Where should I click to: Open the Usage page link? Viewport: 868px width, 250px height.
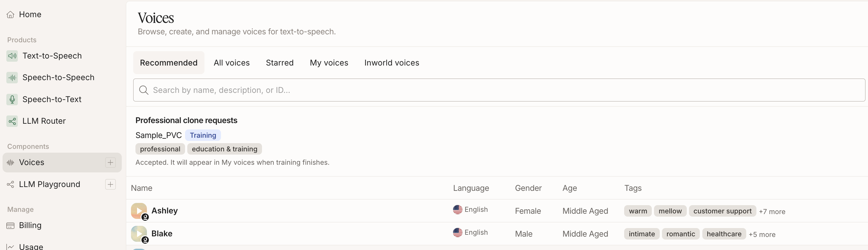pos(31,246)
